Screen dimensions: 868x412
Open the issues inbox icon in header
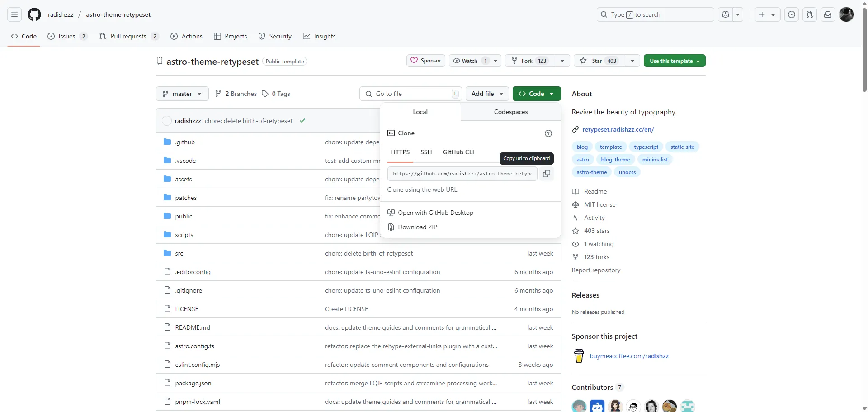pos(792,14)
